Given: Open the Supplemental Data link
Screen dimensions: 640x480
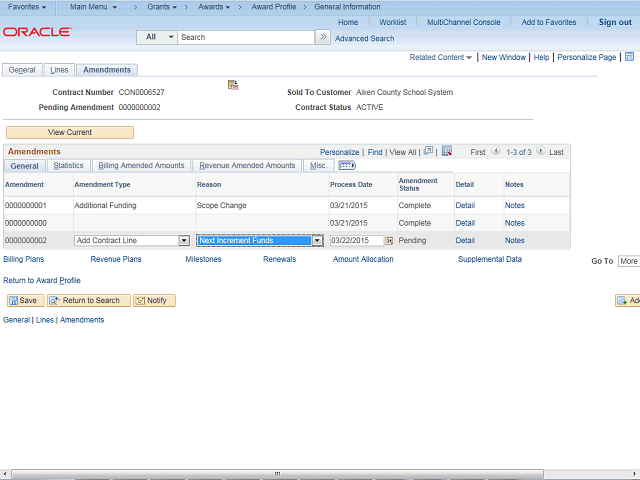Looking at the screenshot, I should (x=490, y=259).
